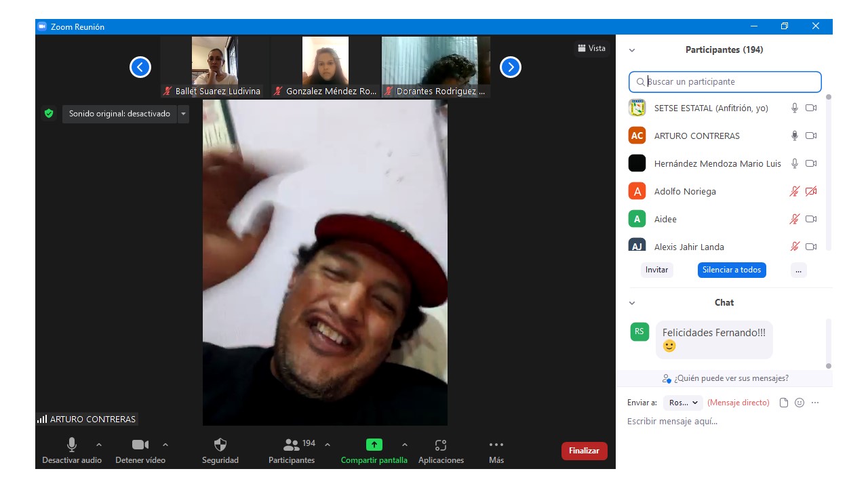Viewport: 868px width, 488px height.
Task: Unmute Adolfo Noriega microphone
Action: (795, 191)
